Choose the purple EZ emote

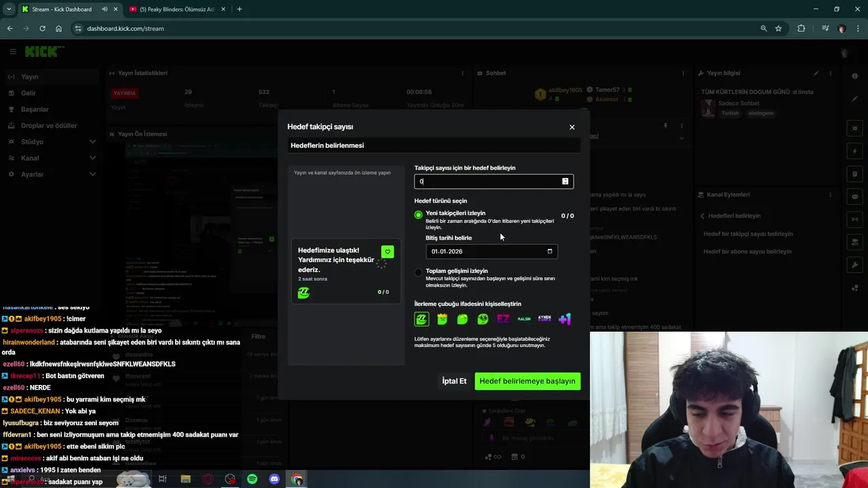click(x=503, y=319)
